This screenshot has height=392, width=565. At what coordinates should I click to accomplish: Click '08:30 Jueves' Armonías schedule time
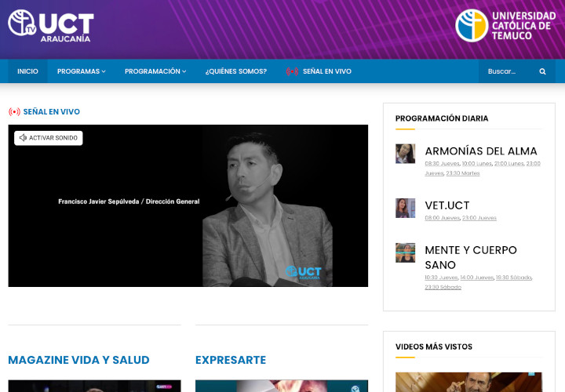point(442,163)
